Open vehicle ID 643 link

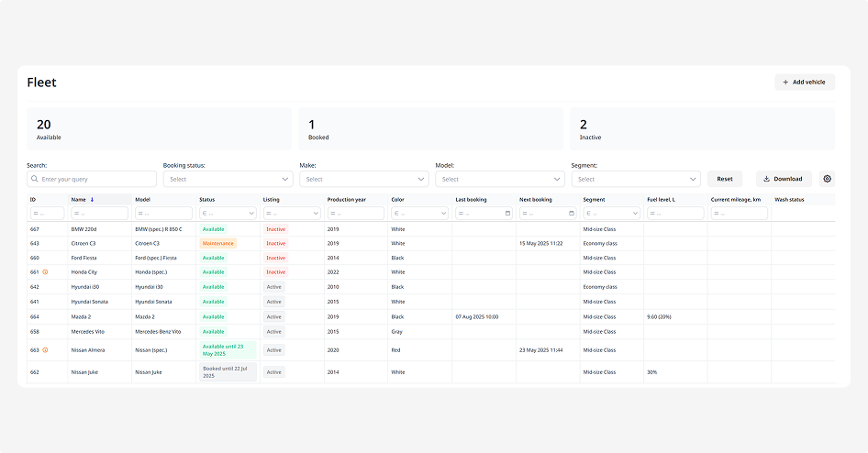coord(35,244)
